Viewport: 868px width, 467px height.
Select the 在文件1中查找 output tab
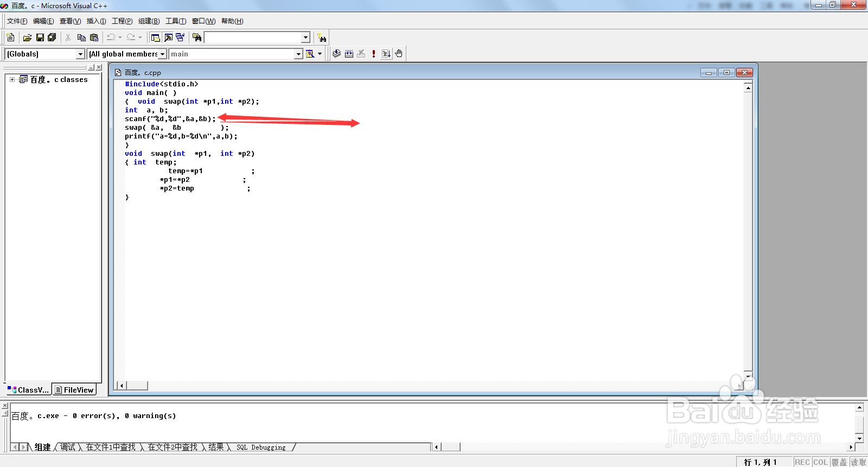[111, 447]
